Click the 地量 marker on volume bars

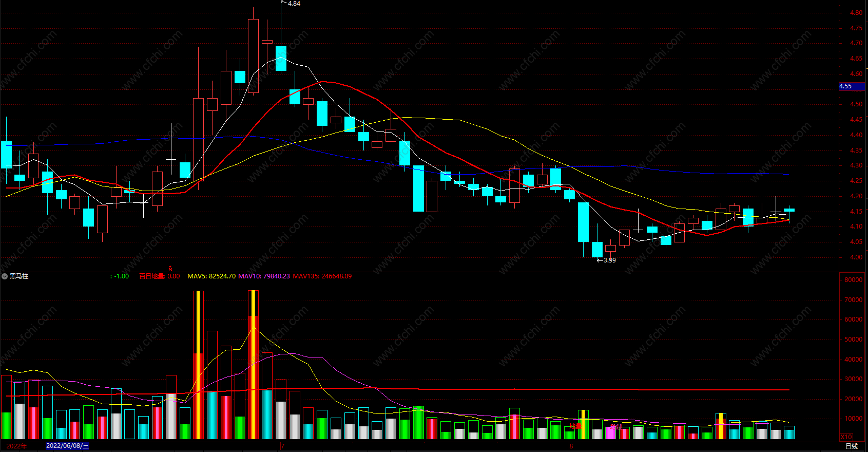[575, 426]
